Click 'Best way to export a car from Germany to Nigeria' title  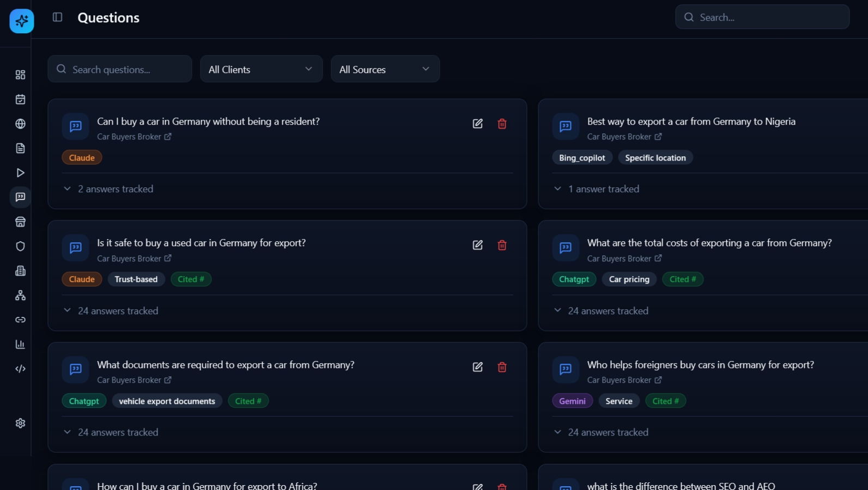tap(691, 121)
